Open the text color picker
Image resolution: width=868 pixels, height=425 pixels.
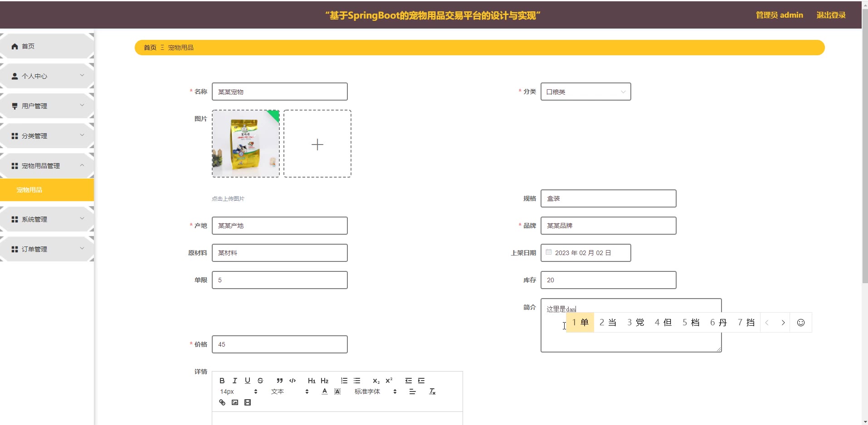324,391
